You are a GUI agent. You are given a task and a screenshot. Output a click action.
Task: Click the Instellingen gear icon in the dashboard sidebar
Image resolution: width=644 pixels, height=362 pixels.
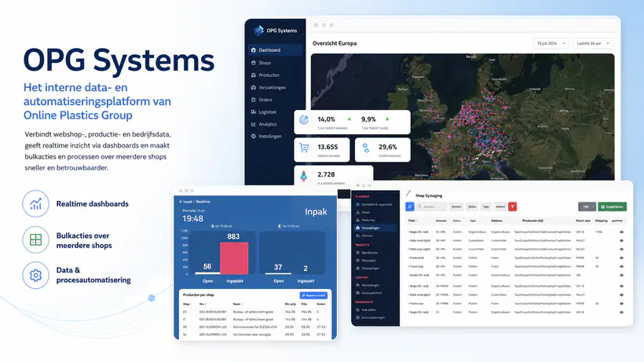pos(254,137)
